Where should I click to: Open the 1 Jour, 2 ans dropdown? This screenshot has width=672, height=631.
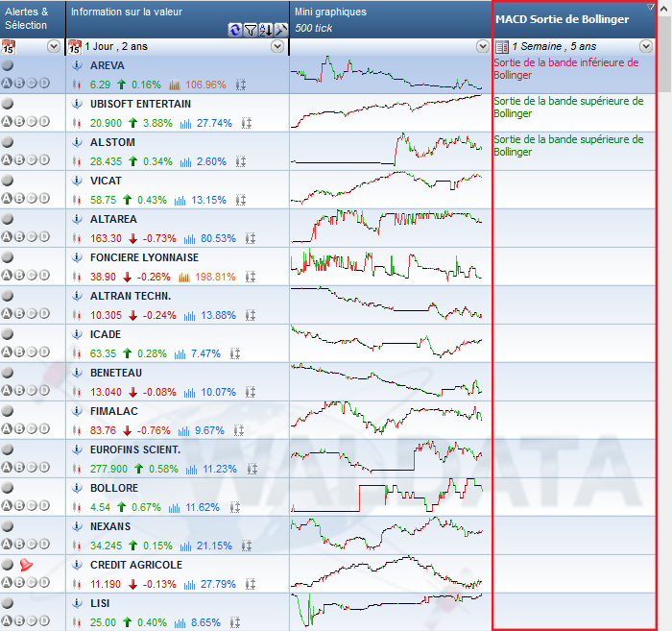[277, 46]
